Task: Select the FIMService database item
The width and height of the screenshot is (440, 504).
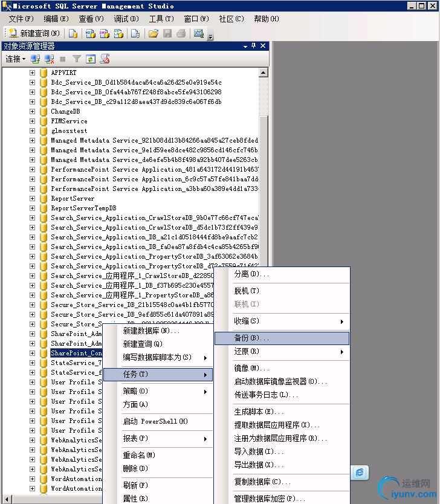Action: [x=69, y=121]
